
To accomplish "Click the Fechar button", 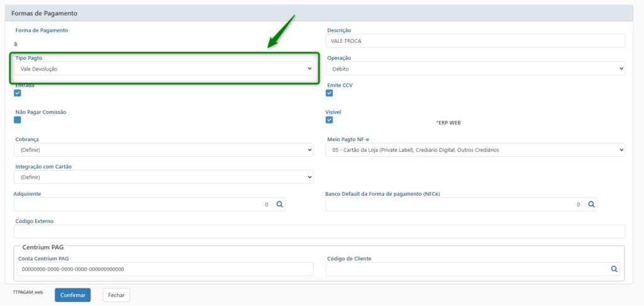I will click(116, 295).
